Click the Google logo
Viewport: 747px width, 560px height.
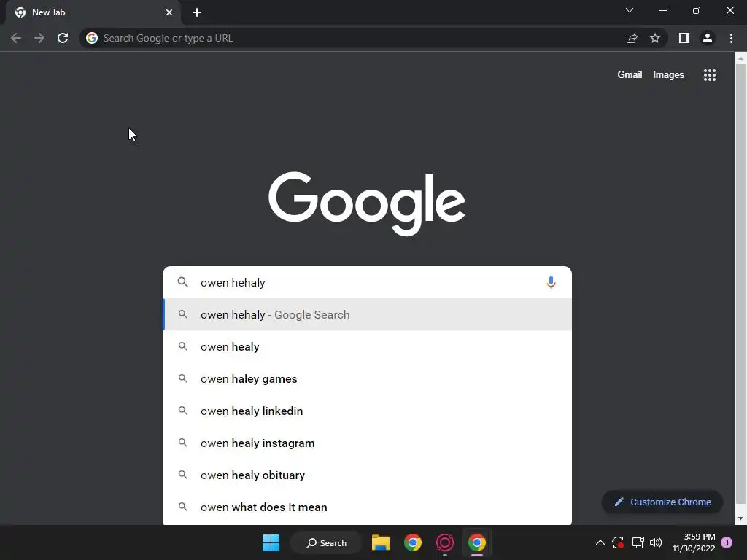tap(367, 203)
